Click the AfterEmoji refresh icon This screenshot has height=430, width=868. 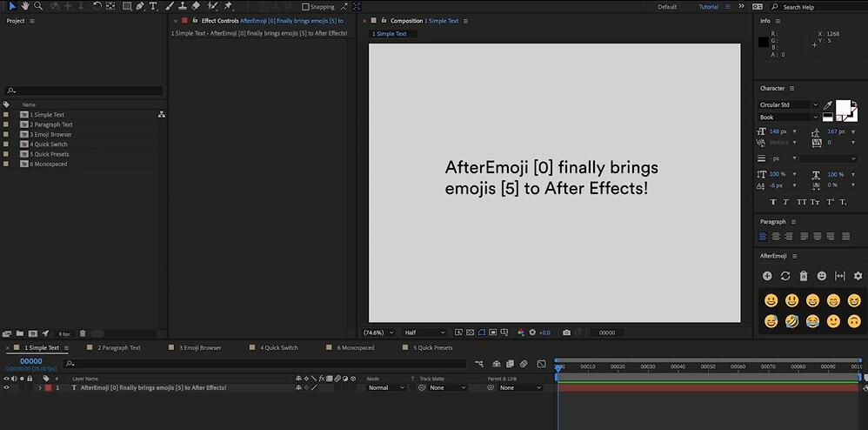(x=785, y=275)
